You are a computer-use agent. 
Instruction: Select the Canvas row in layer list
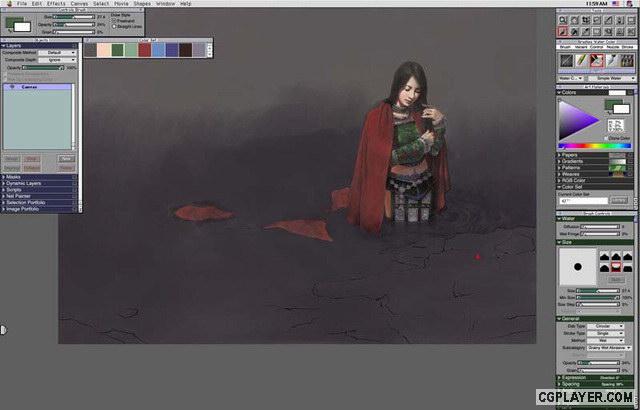point(38,87)
